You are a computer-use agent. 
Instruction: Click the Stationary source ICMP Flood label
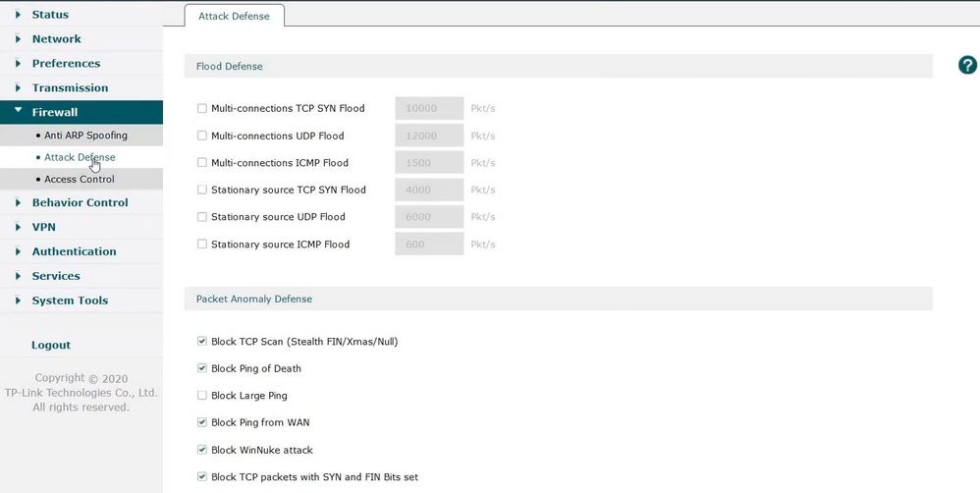[280, 245]
